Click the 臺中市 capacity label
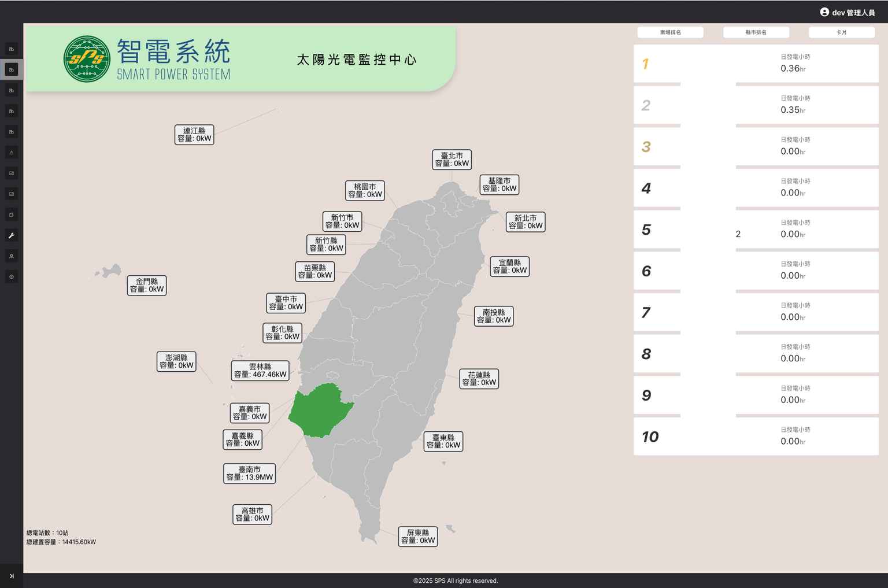 [286, 303]
